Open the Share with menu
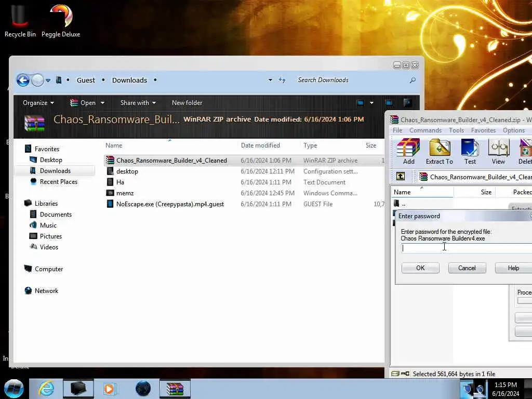 point(138,103)
